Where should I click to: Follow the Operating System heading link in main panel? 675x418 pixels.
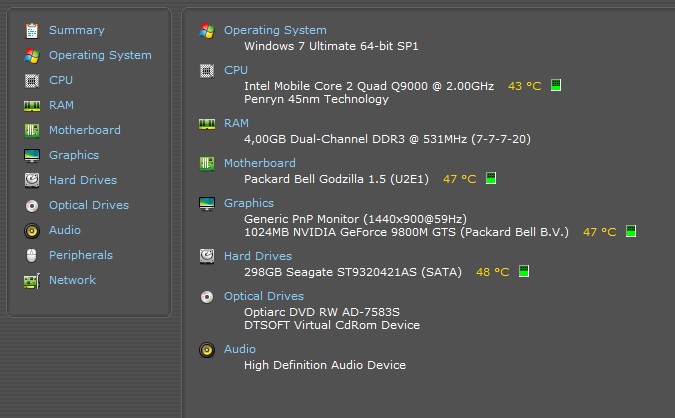[275, 30]
